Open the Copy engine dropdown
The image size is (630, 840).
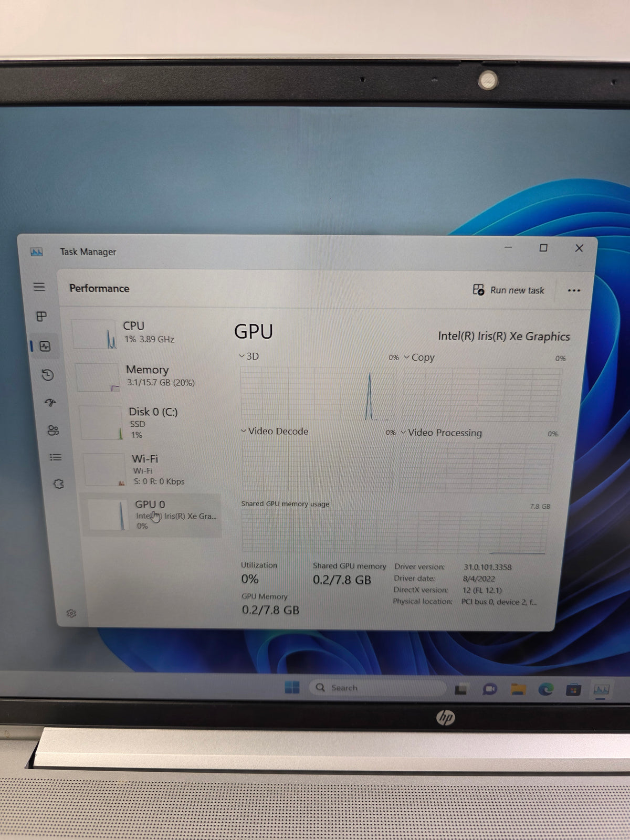(419, 358)
